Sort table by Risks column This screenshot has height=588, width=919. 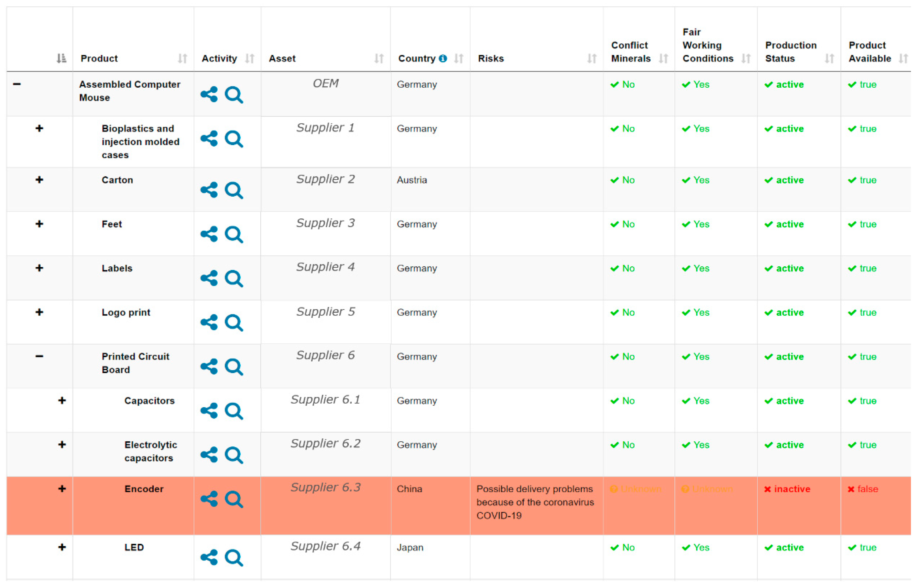point(592,58)
